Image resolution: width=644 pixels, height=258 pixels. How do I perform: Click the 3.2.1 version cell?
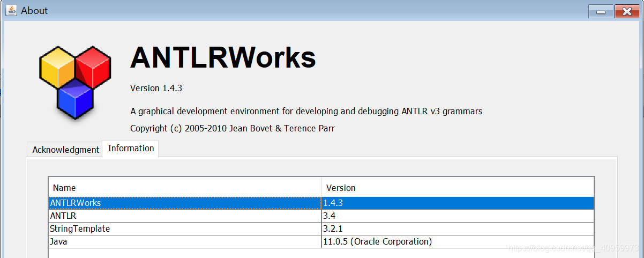458,228
